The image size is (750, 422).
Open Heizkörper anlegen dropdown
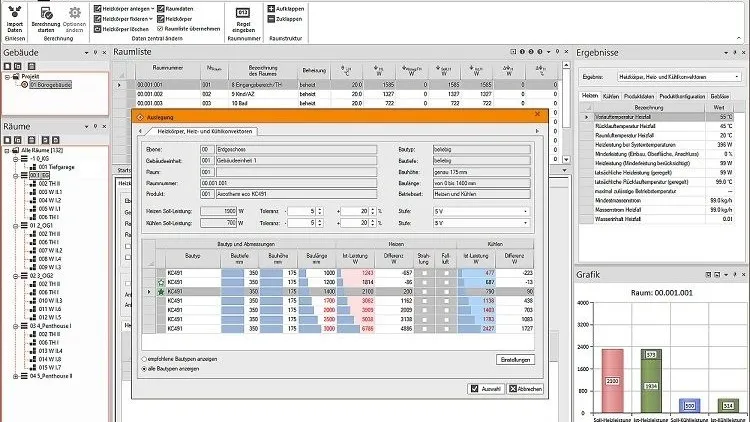tap(153, 9)
